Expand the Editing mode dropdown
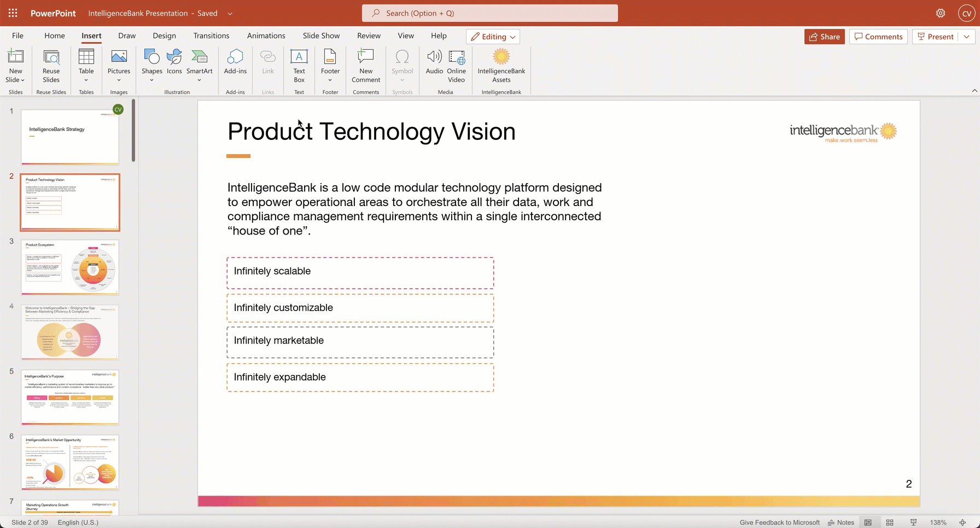Screen dimensions: 980x528 [493, 37]
